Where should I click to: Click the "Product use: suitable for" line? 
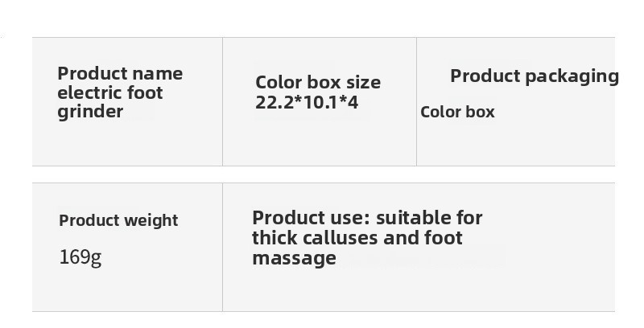367,218
